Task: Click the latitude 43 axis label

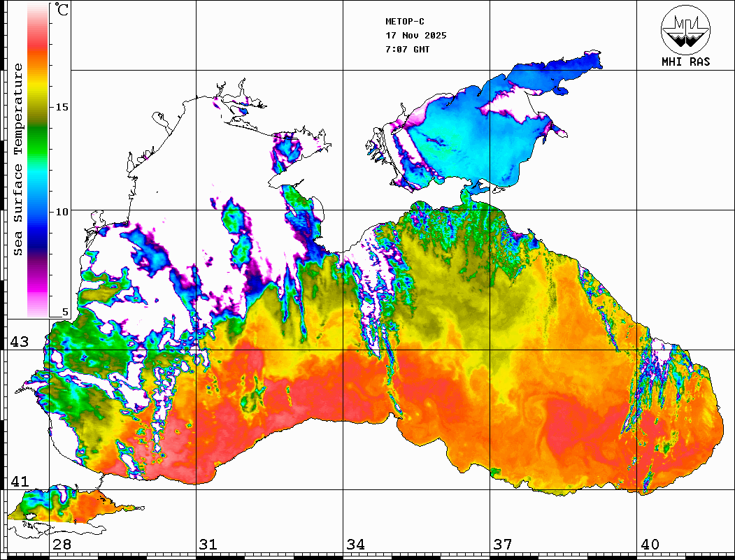Action: click(x=20, y=342)
